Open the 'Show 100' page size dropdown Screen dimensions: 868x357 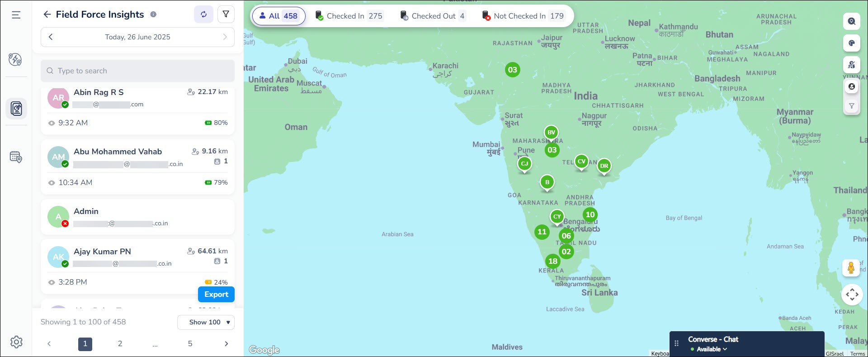(x=206, y=322)
